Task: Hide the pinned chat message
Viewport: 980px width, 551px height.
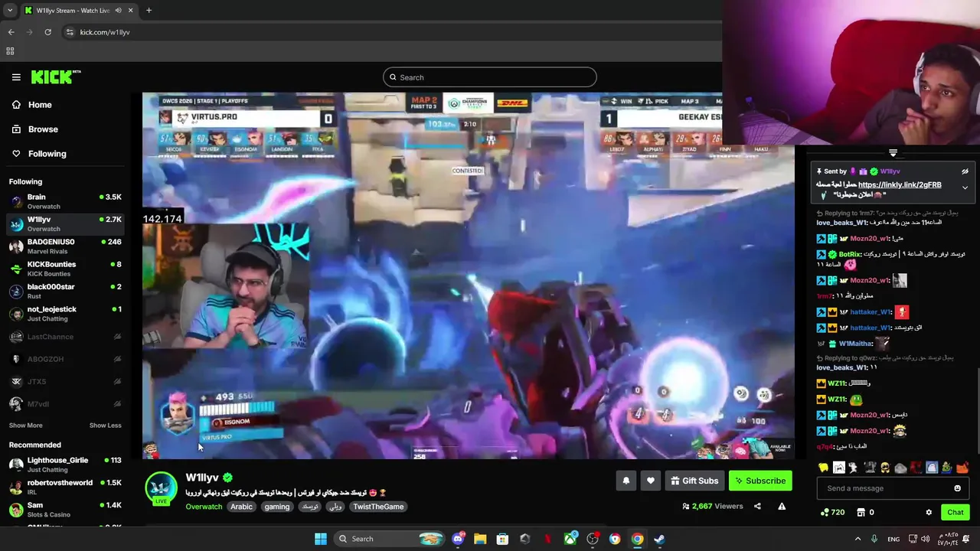Action: pyautogui.click(x=965, y=171)
